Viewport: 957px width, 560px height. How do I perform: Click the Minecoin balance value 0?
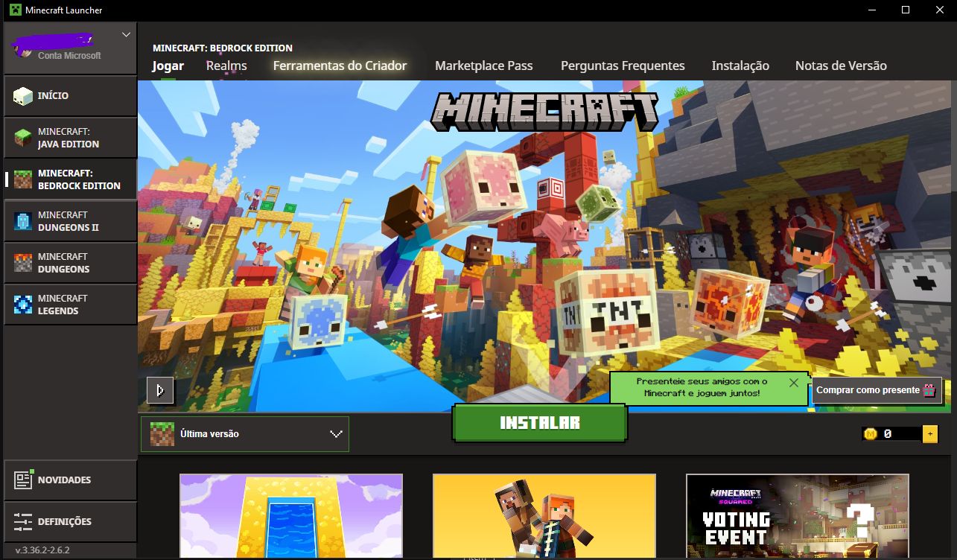click(888, 433)
